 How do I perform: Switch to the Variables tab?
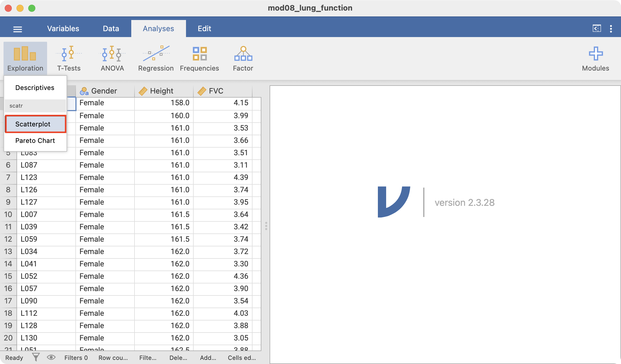tap(63, 29)
